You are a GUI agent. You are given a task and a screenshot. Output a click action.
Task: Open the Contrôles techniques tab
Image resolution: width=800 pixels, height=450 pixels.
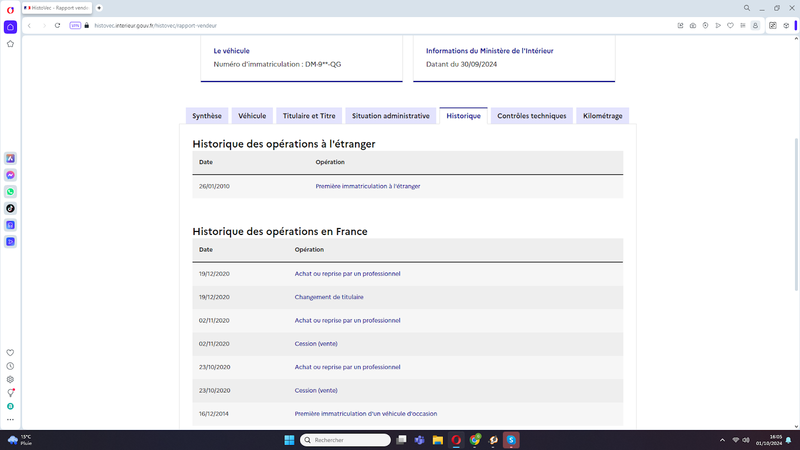[532, 116]
